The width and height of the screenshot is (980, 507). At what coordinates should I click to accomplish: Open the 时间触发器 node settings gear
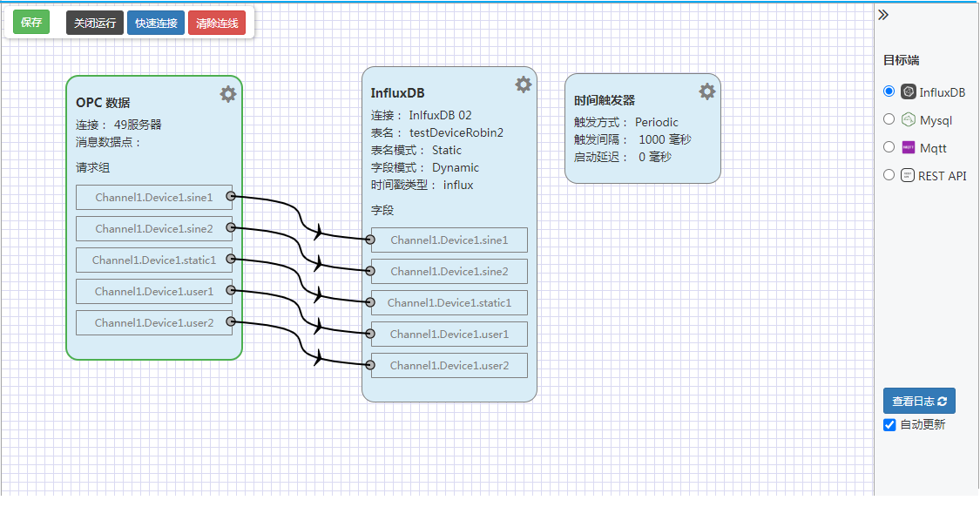(x=707, y=91)
